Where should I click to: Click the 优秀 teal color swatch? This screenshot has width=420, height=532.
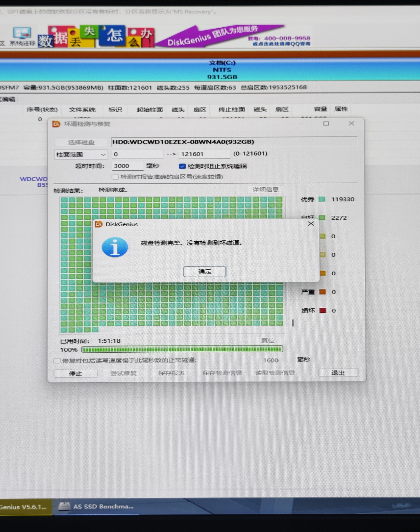coord(322,199)
